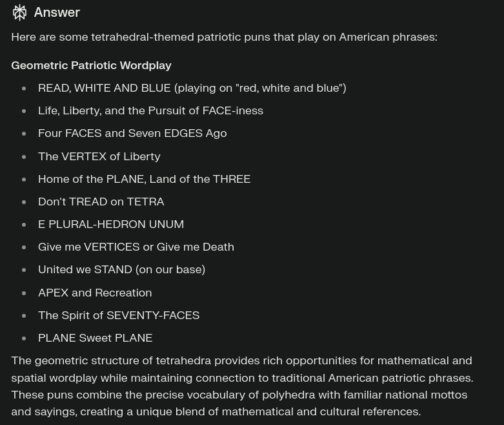Image resolution: width=504 pixels, height=425 pixels.
Task: Click PLANE Sweet PLANE line
Action: click(95, 338)
